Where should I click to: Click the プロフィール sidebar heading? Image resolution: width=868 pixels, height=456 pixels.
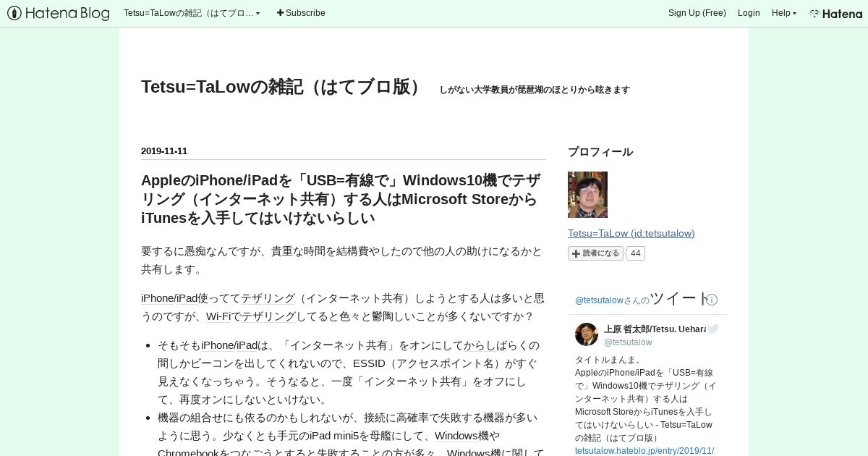click(600, 152)
